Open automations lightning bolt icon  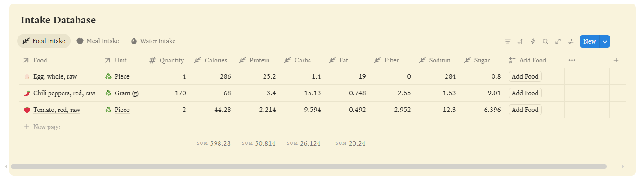coord(533,41)
